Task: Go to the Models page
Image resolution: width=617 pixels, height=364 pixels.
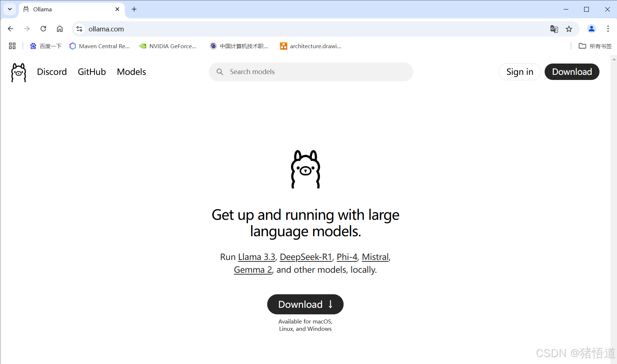Action: (132, 72)
